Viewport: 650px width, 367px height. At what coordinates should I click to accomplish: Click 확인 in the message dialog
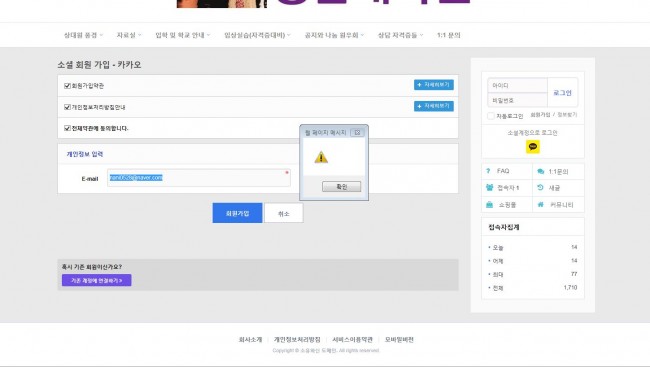tap(342, 187)
